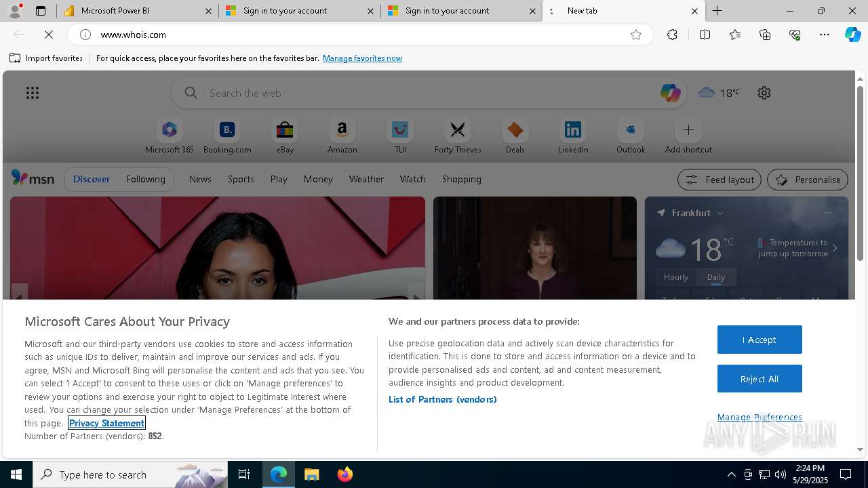Accept cookies with I Accept
868x488 pixels.
[x=759, y=340]
